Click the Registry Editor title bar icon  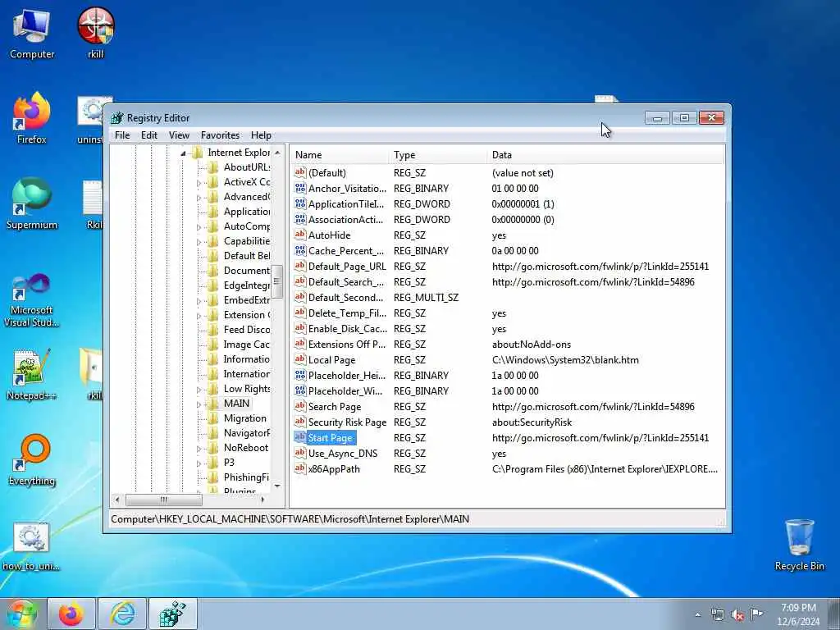[x=116, y=118]
